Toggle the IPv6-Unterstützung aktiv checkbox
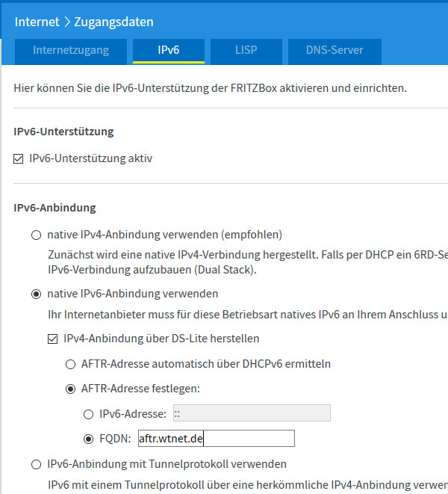The height and width of the screenshot is (494, 448). 19,158
